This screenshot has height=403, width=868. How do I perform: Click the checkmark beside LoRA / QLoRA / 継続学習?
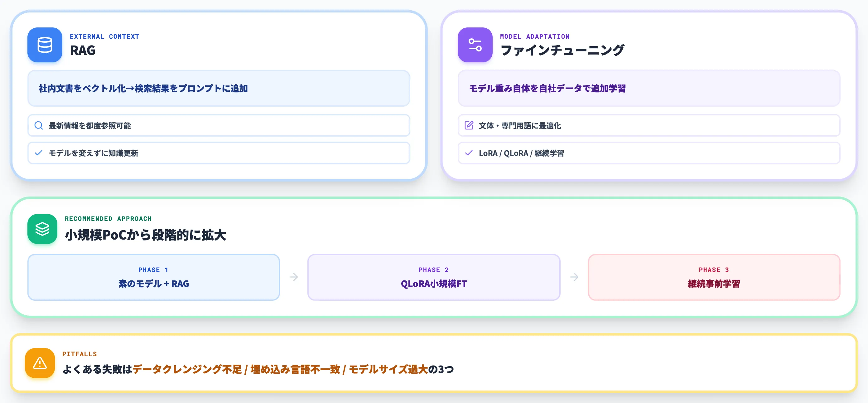469,153
